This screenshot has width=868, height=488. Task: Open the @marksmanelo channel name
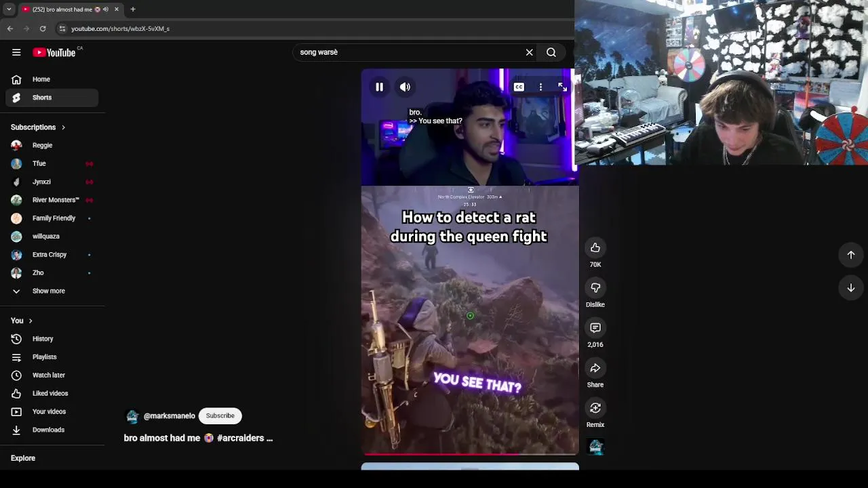click(169, 416)
